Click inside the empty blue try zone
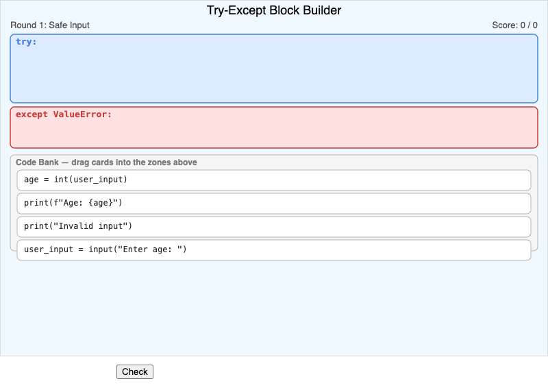548x392 pixels. [x=274, y=75]
